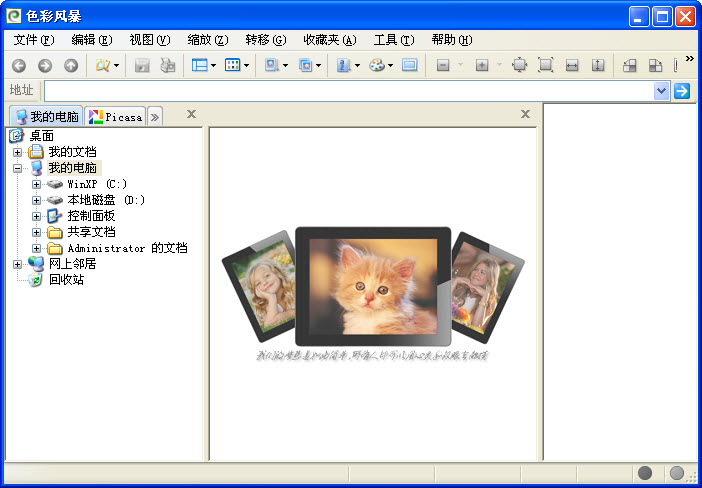702x488 pixels.
Task: Expand the 网上邻居 tree node
Action: point(17,264)
